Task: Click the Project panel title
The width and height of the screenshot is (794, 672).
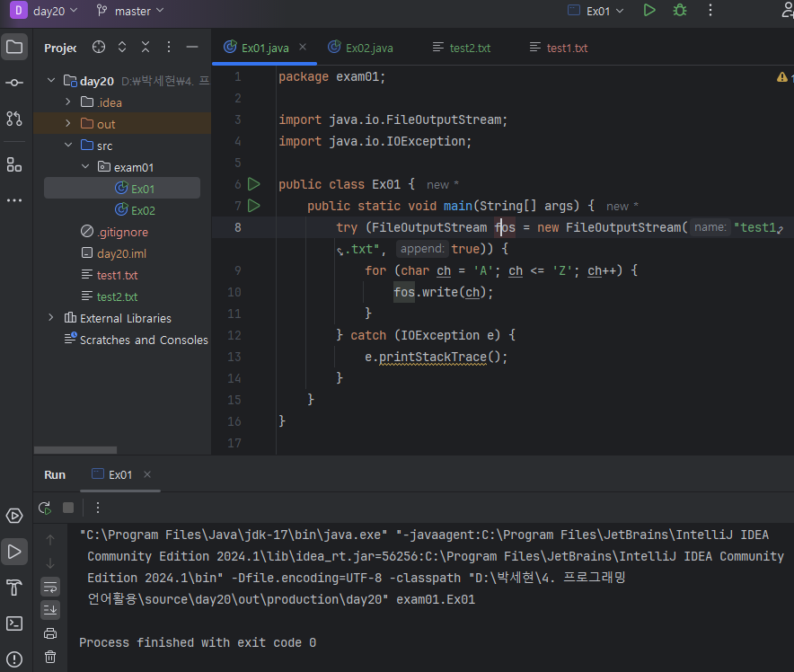Action: point(60,49)
